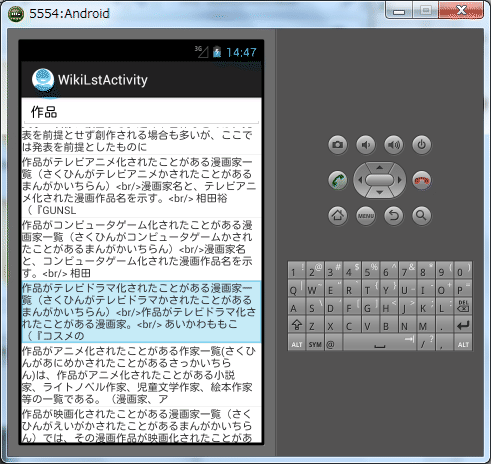This screenshot has height=464, width=491.
Task: Click the period key on keyboard
Action: coord(444,325)
